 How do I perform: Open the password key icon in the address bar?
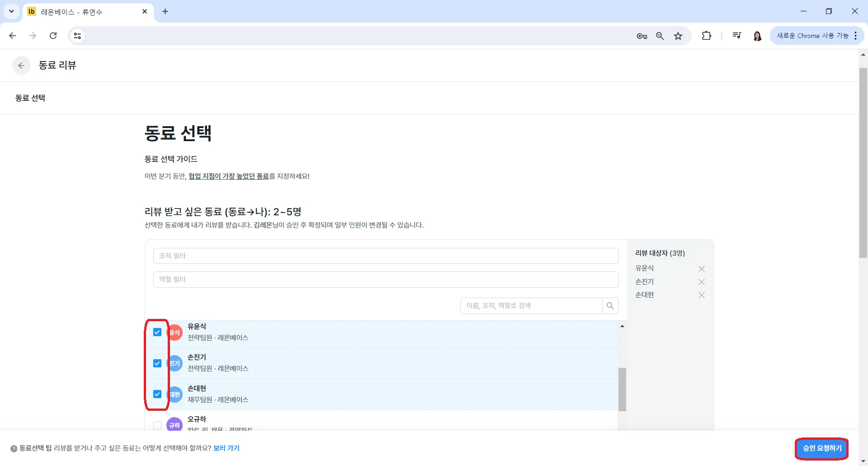(x=642, y=36)
